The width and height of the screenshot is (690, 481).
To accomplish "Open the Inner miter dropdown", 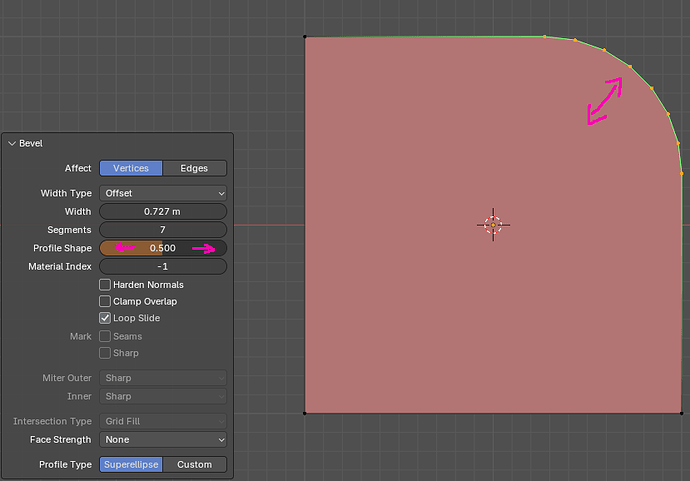I will point(163,397).
